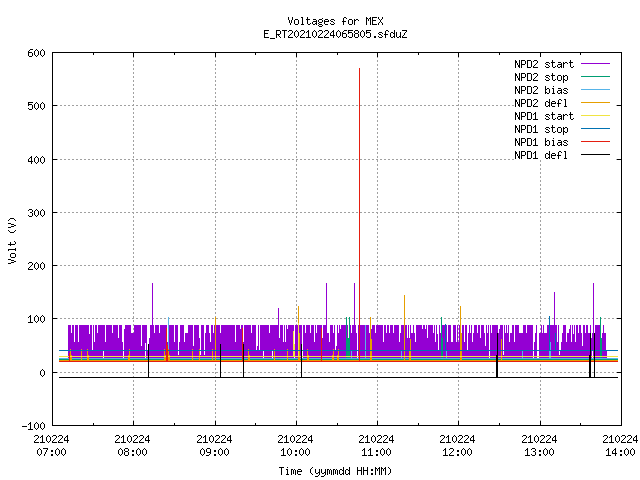Click the chart title "Voltages for MEX"
Image resolution: width=640 pixels, height=480 pixels.
coord(335,21)
